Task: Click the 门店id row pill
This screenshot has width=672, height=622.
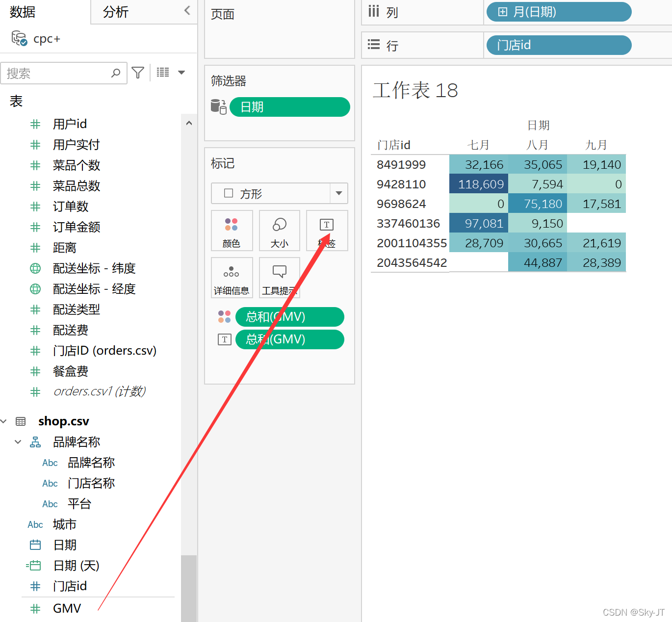Action: pyautogui.click(x=559, y=45)
